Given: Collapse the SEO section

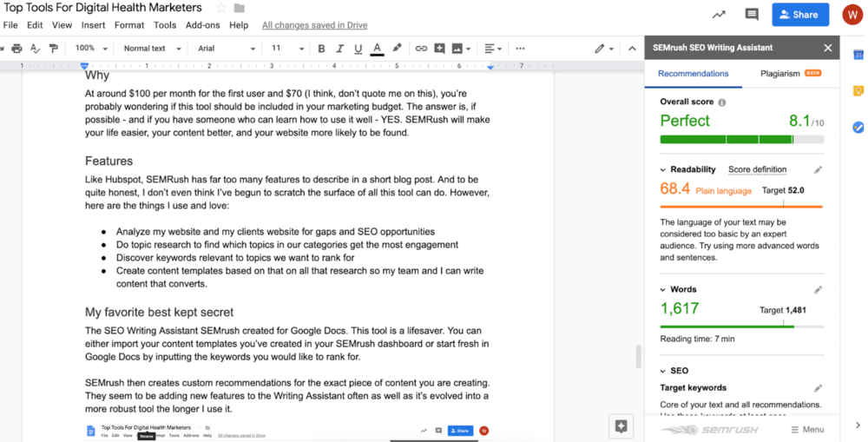Looking at the screenshot, I should pos(663,371).
